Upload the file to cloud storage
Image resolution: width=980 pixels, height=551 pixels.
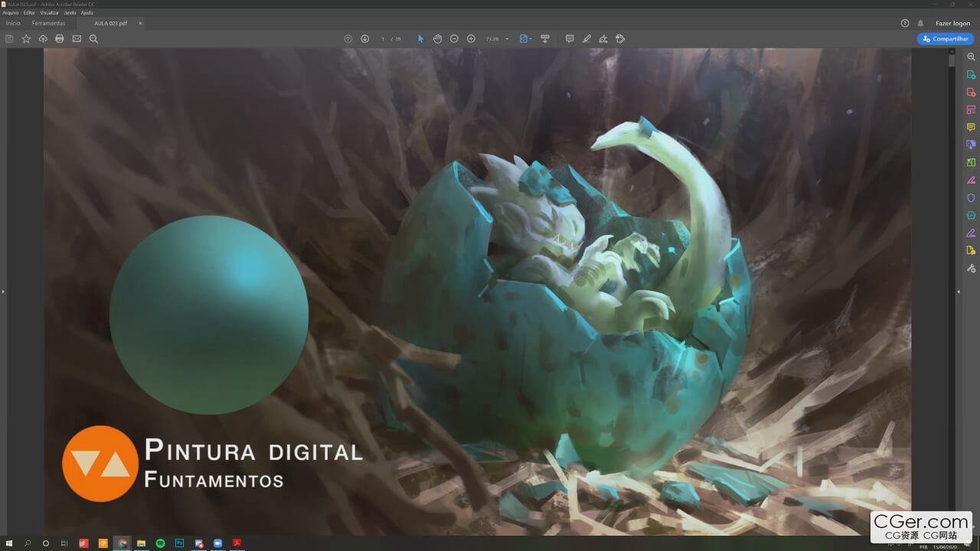[x=43, y=39]
